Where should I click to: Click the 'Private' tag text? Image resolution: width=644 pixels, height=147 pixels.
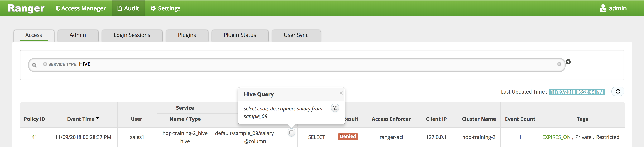tap(583, 137)
